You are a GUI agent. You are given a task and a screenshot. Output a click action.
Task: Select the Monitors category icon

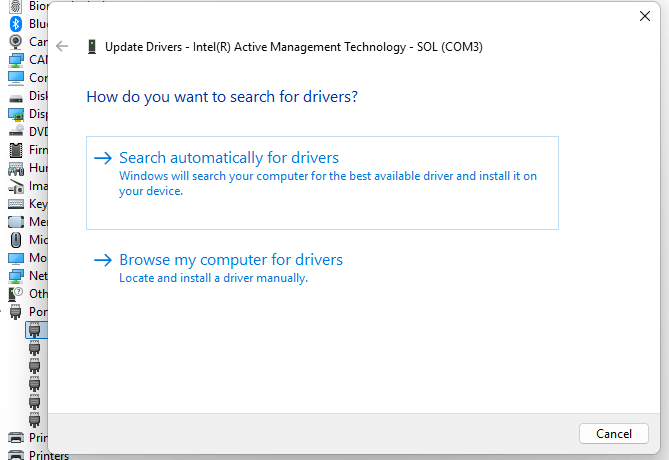pyautogui.click(x=16, y=258)
